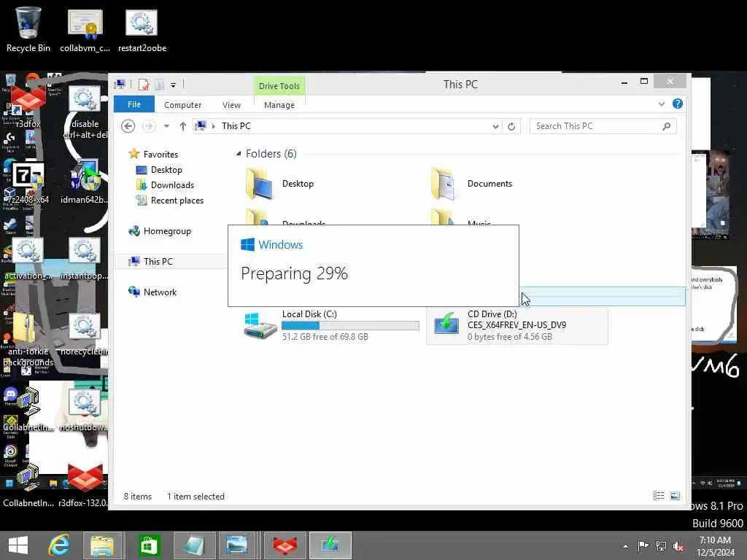Open Internet Explorer from the taskbar

(x=60, y=545)
